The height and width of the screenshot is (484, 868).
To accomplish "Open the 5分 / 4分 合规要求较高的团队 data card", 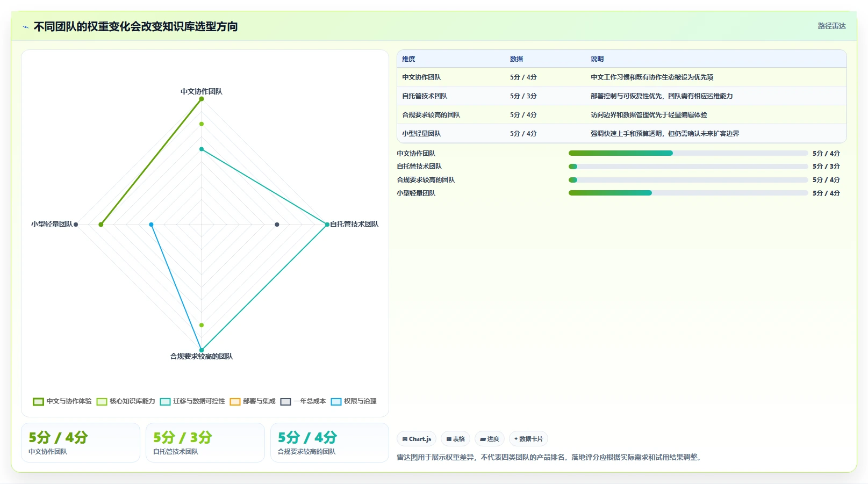I will click(329, 443).
